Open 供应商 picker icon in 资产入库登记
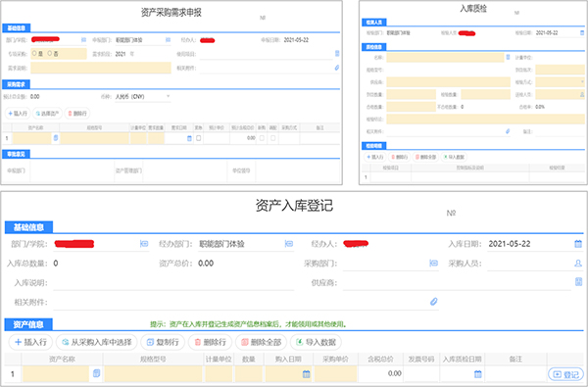This screenshot has height=387, width=588. [578, 282]
